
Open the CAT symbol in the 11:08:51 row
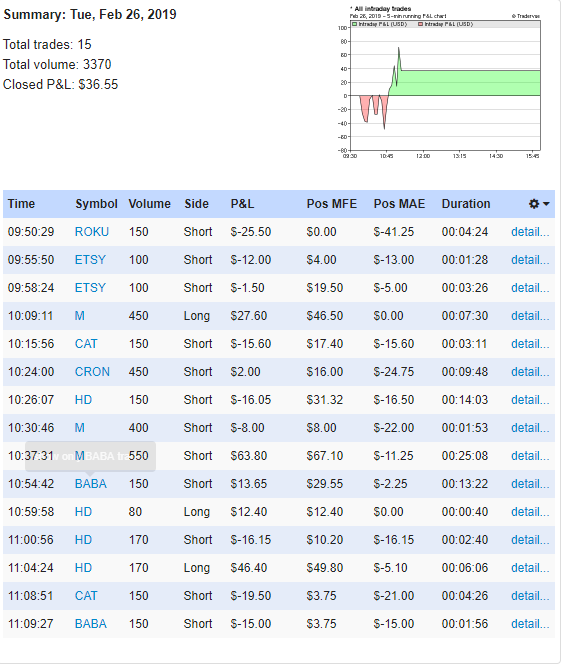pyautogui.click(x=86, y=596)
